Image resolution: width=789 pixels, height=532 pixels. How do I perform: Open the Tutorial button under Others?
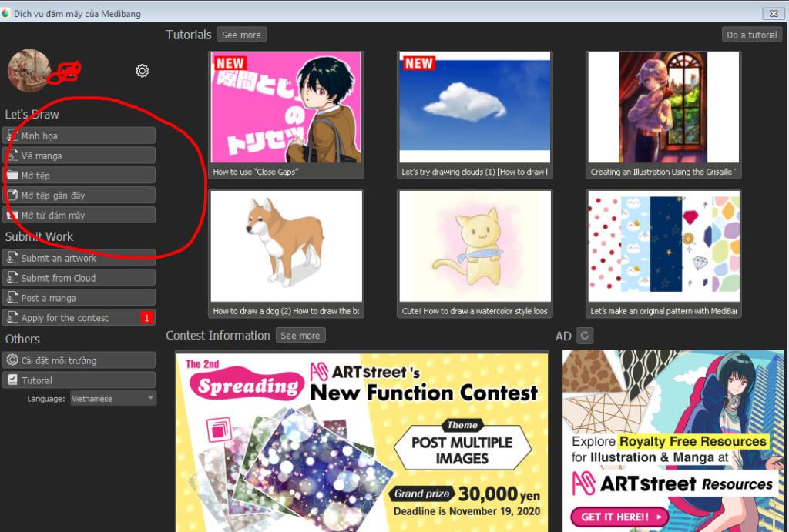(79, 380)
